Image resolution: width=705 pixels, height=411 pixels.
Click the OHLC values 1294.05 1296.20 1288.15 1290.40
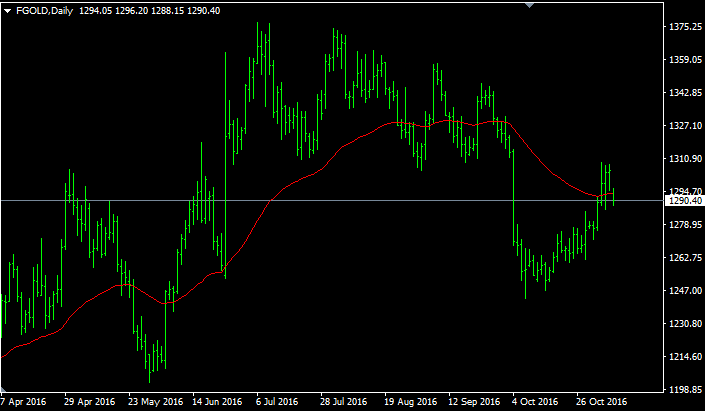pyautogui.click(x=150, y=11)
